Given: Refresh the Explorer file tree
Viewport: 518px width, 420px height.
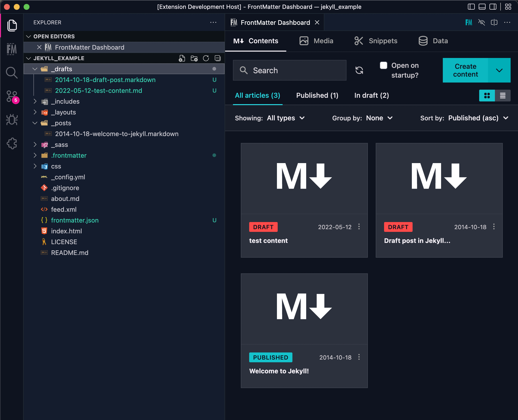Looking at the screenshot, I should (x=206, y=58).
